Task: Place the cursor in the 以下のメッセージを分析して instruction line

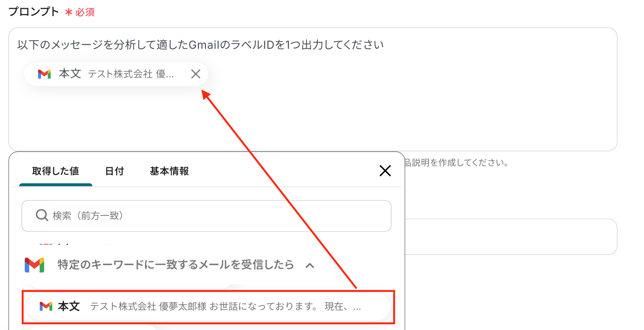Action: (x=200, y=45)
